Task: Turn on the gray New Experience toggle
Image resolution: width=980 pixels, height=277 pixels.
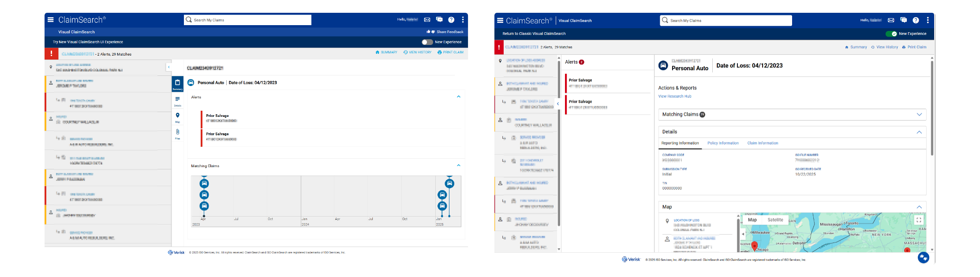Action: point(427,42)
